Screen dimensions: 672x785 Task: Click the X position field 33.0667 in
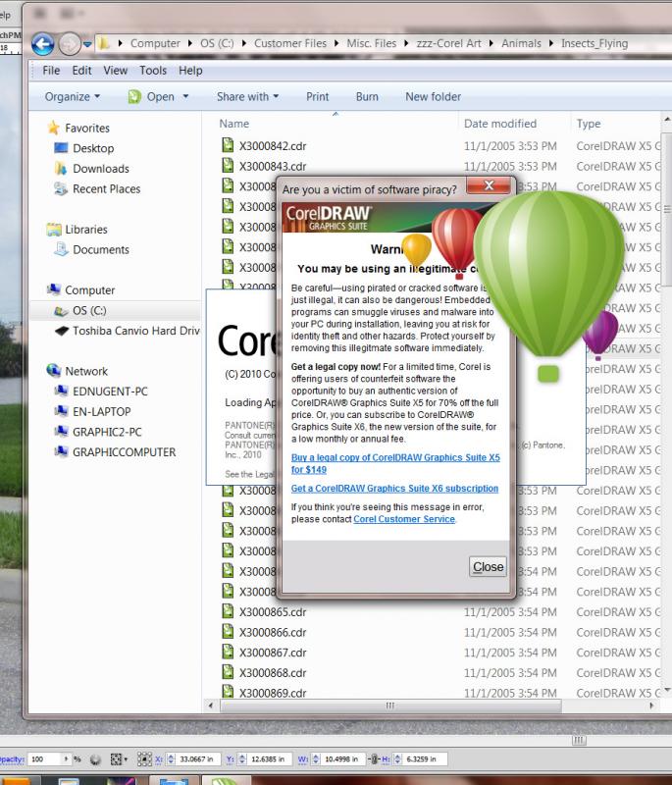[x=198, y=759]
